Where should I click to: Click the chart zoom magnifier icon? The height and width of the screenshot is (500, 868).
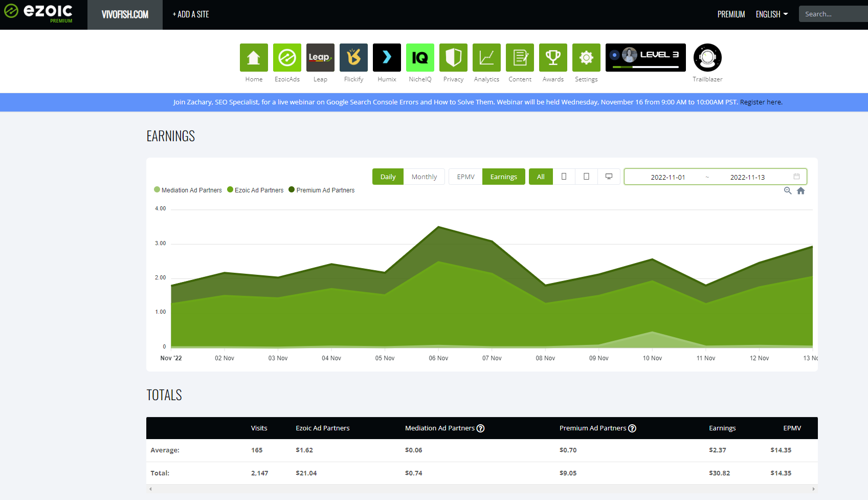pyautogui.click(x=788, y=190)
